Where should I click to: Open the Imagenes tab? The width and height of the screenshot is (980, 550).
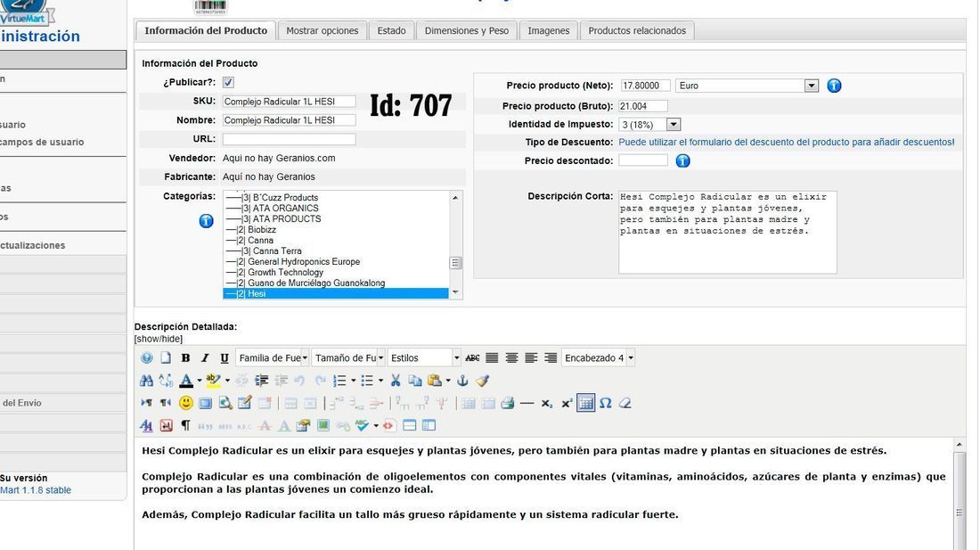548,30
